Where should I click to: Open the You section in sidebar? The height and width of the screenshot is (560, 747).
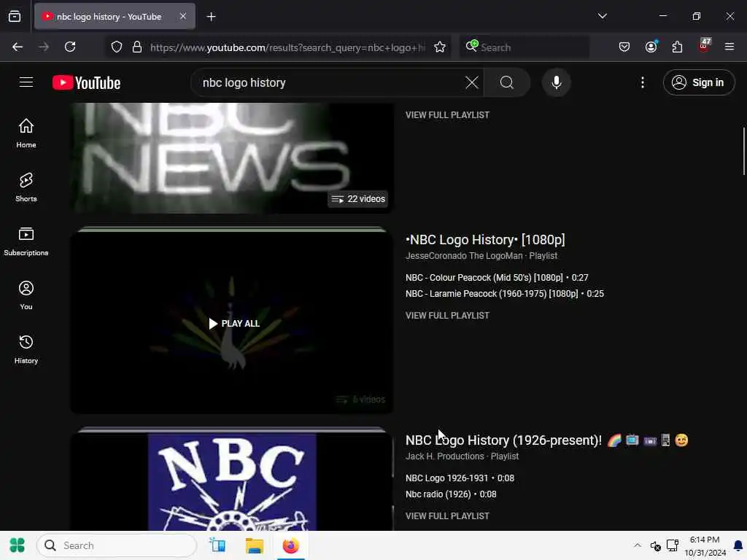26,295
